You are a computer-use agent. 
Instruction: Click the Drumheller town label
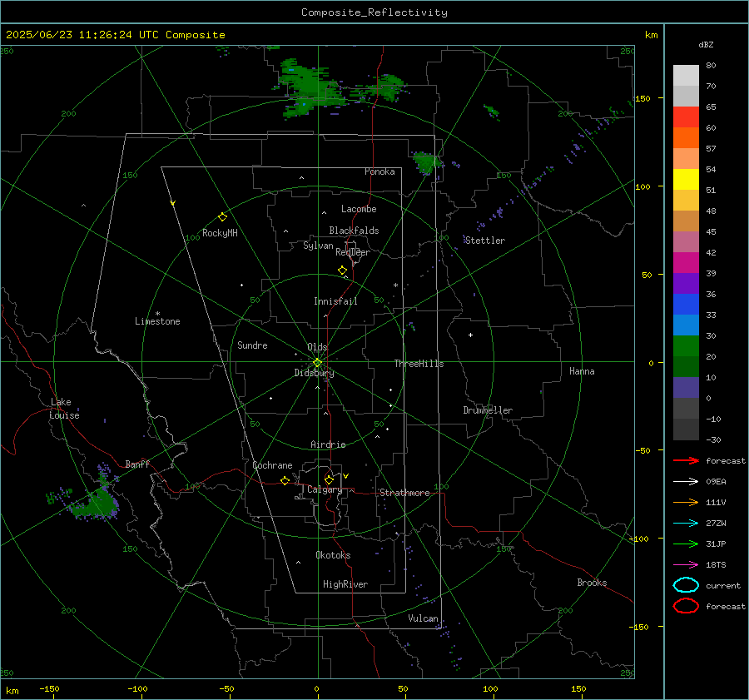[488, 410]
